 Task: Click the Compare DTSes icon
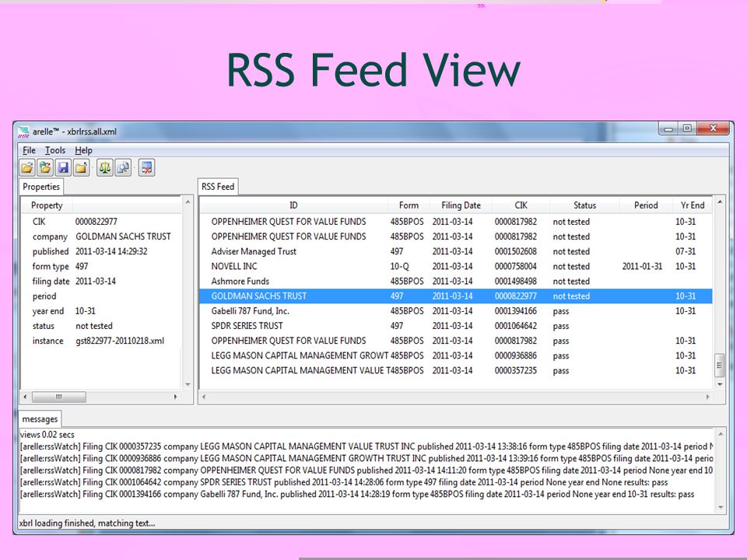click(x=123, y=168)
